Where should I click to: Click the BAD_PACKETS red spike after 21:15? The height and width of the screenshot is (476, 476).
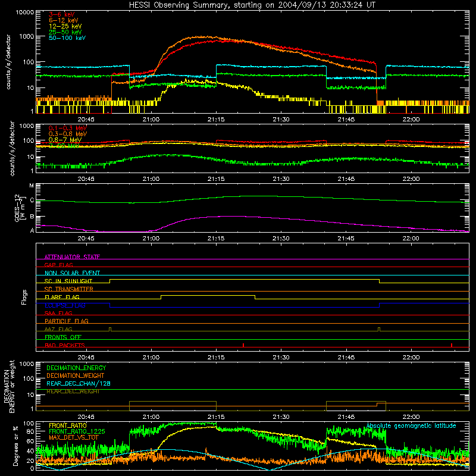pos(243,345)
